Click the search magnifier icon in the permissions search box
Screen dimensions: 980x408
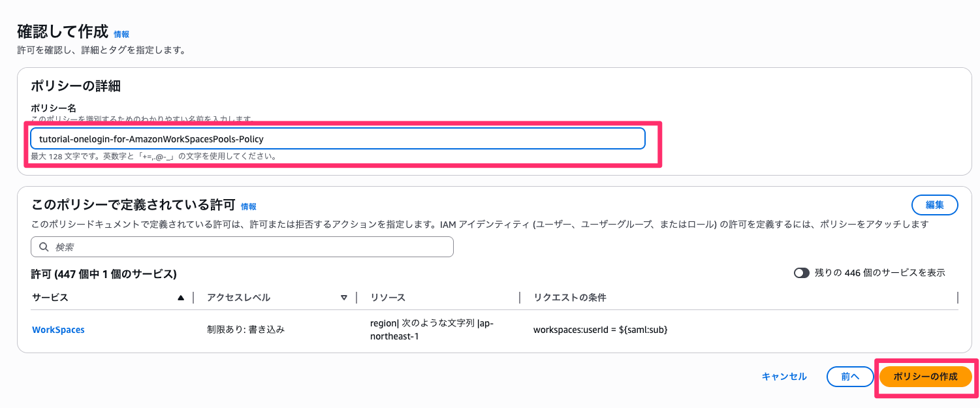(44, 247)
